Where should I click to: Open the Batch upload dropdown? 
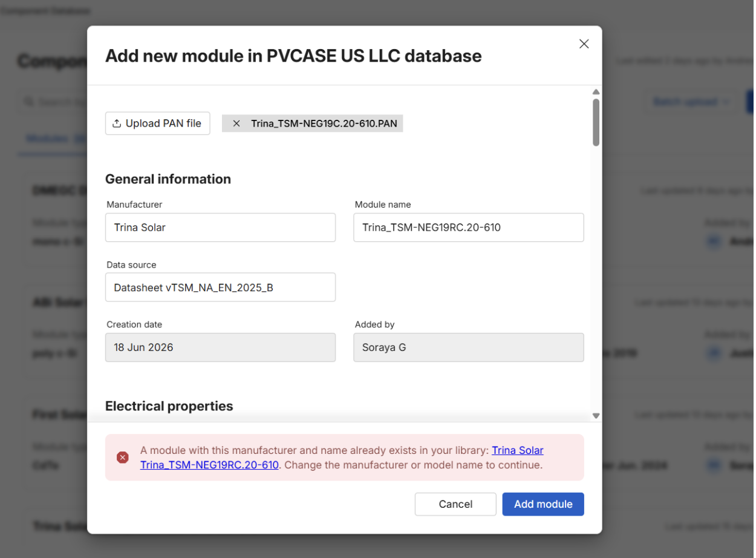coord(691,102)
